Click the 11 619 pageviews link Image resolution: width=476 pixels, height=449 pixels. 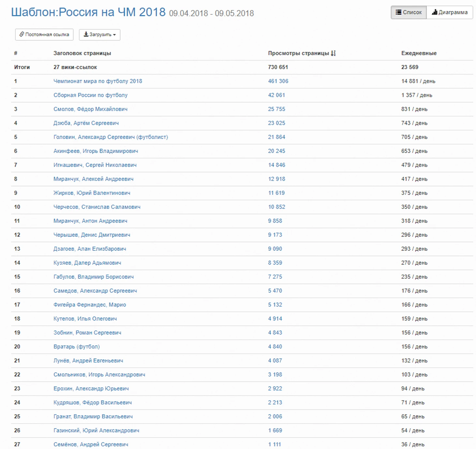[276, 193]
